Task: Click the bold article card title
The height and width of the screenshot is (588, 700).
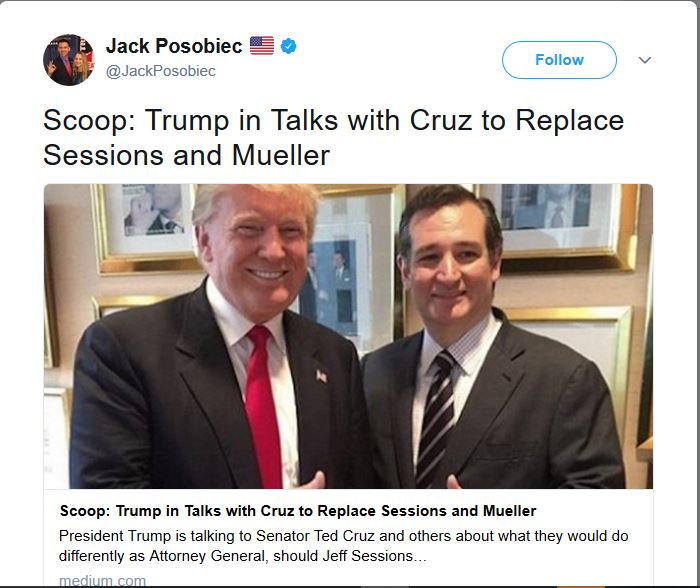Action: pyautogui.click(x=298, y=511)
